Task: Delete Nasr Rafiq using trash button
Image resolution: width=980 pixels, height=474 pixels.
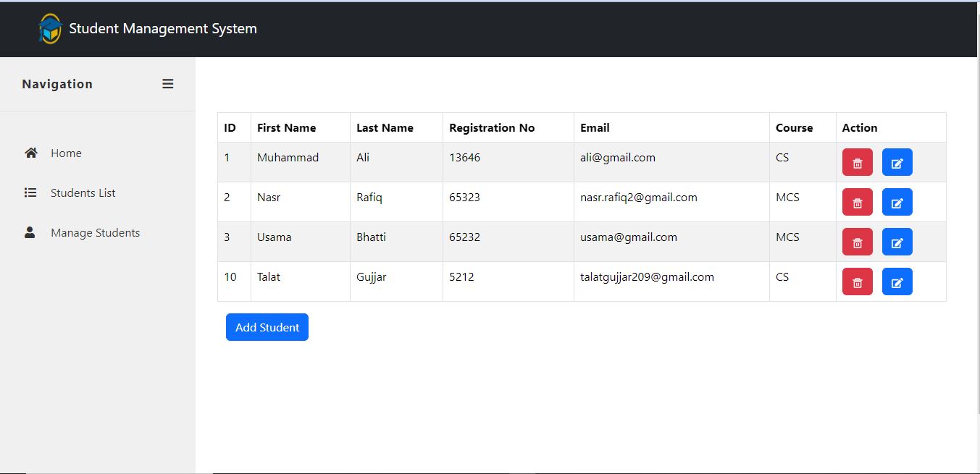Action: [x=858, y=203]
